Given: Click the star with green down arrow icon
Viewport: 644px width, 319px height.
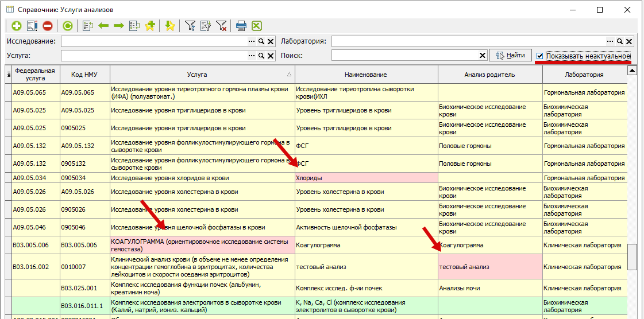Looking at the screenshot, I should pyautogui.click(x=170, y=26).
